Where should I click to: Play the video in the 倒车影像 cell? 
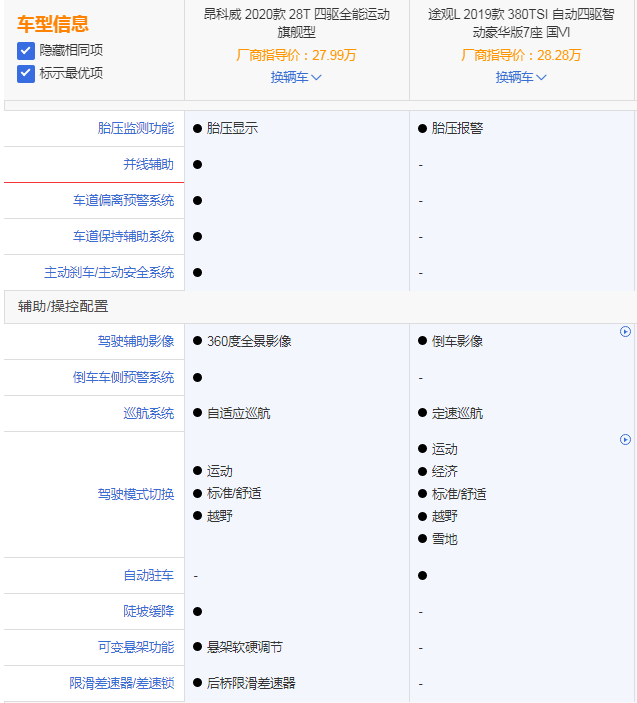coord(625,332)
